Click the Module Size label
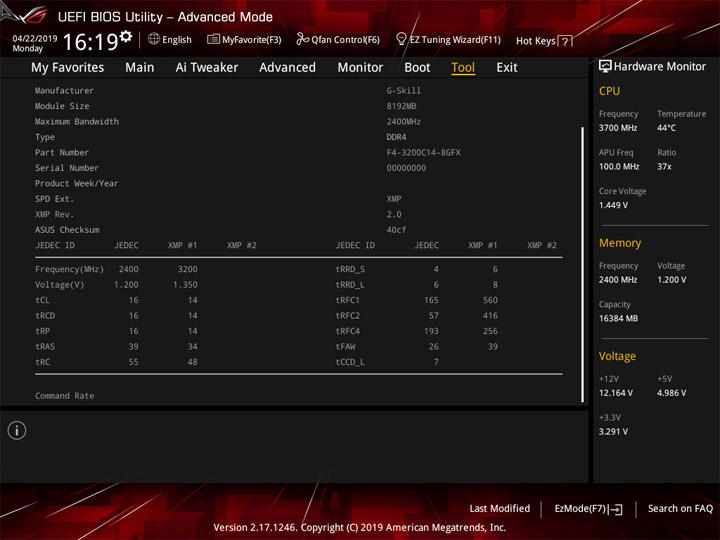Viewport: 720px width, 540px height. [62, 106]
